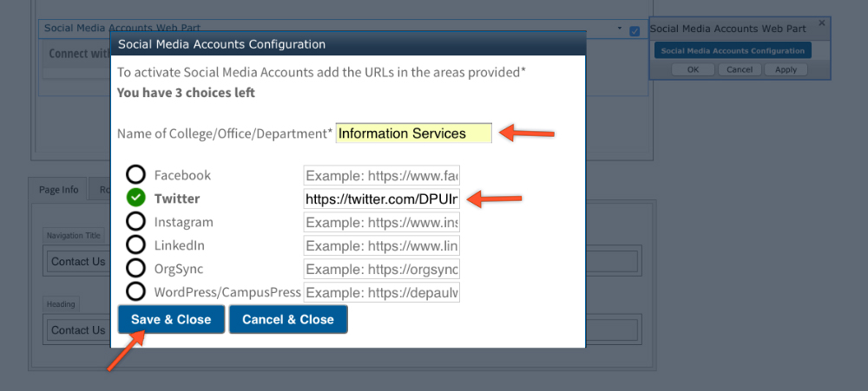Screen dimensions: 868x391
Task: Switch to the Page Info tab
Action: click(58, 190)
